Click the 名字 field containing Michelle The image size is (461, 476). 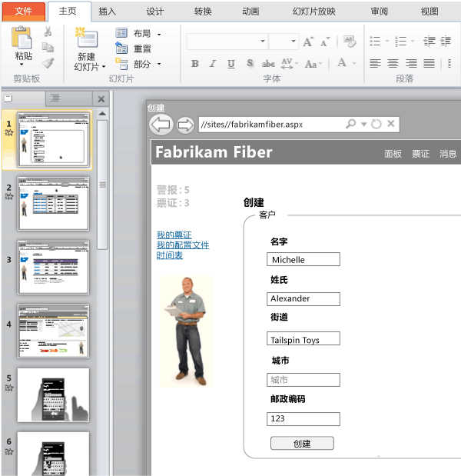[x=303, y=259]
